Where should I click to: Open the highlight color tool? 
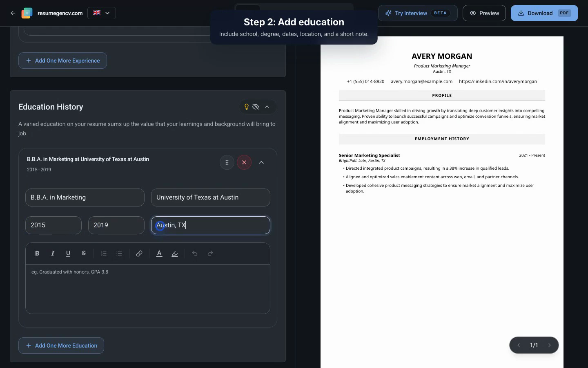tap(175, 254)
